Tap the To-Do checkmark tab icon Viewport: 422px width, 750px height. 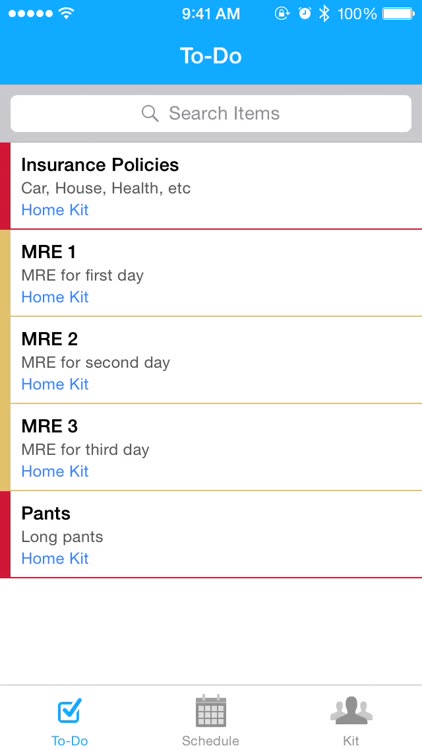point(70,710)
